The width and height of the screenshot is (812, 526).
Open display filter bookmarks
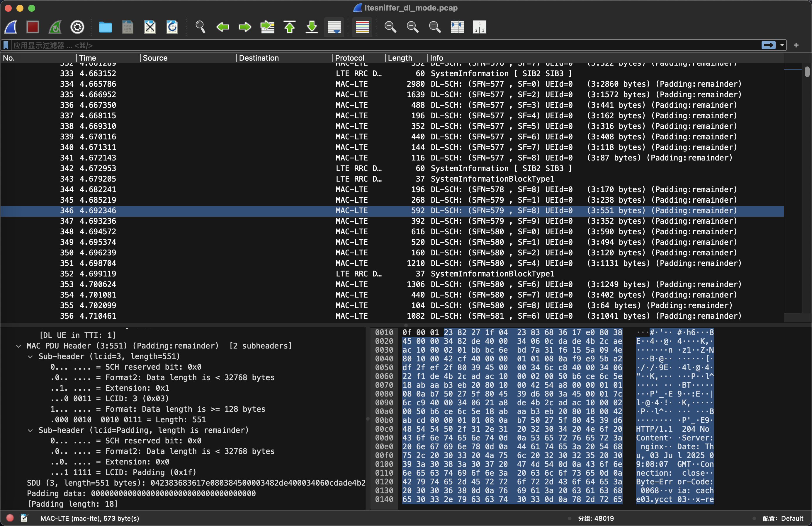pyautogui.click(x=6, y=45)
